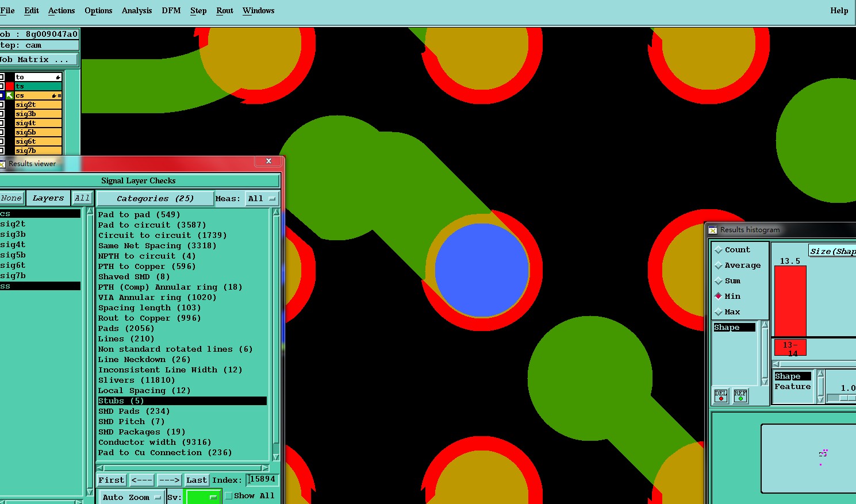856x504 pixels.
Task: Open the Actions menu
Action: pos(62,10)
